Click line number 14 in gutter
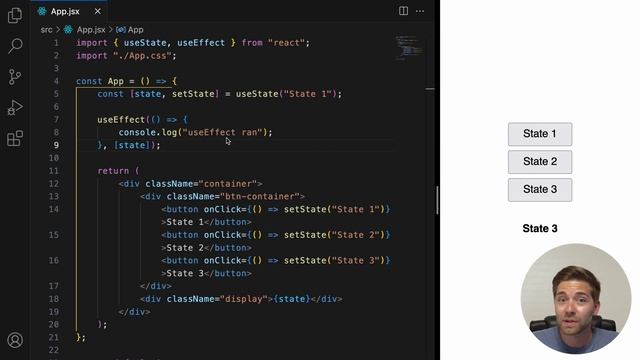The height and width of the screenshot is (360, 640). 54,209
